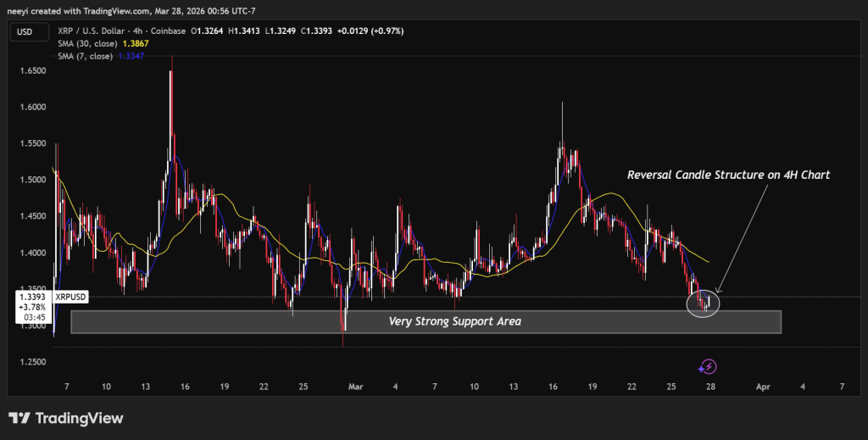Image resolution: width=868 pixels, height=440 pixels.
Task: Click the purple lightning event icon
Action: (709, 367)
